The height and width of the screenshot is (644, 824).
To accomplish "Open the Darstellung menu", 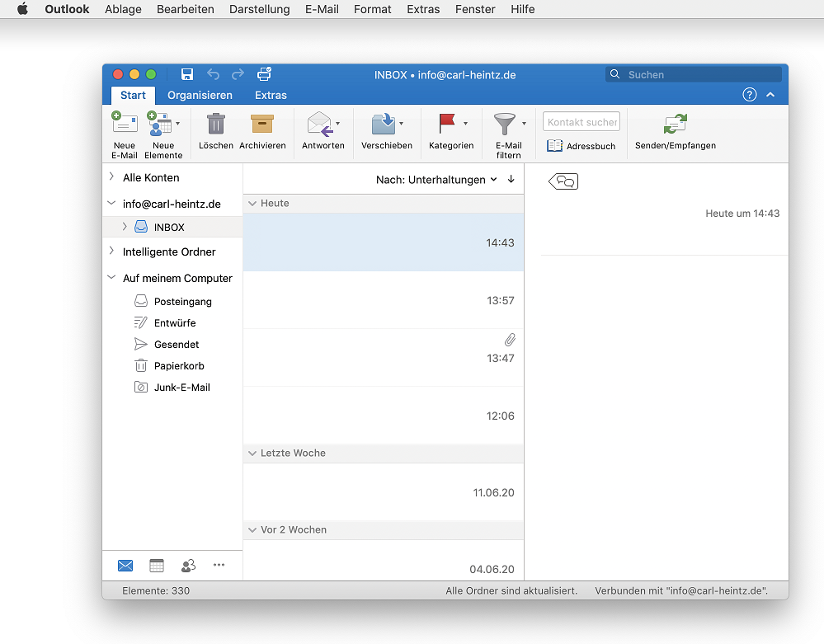I will click(x=260, y=9).
